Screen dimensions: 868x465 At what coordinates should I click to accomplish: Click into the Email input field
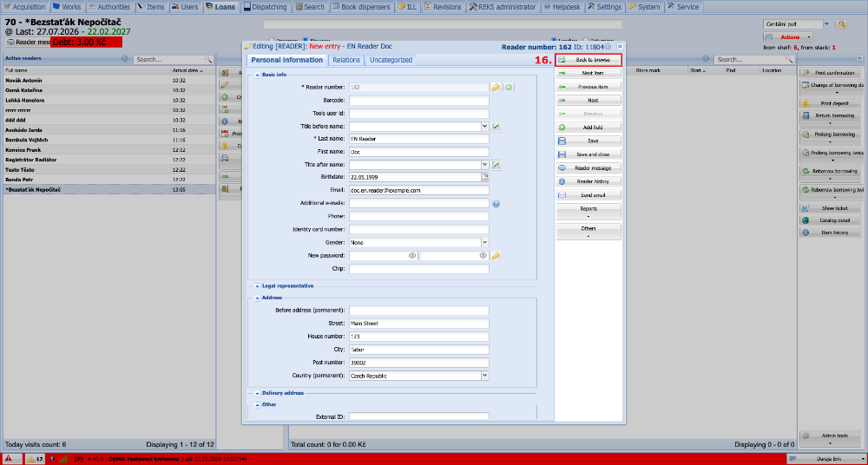point(419,190)
